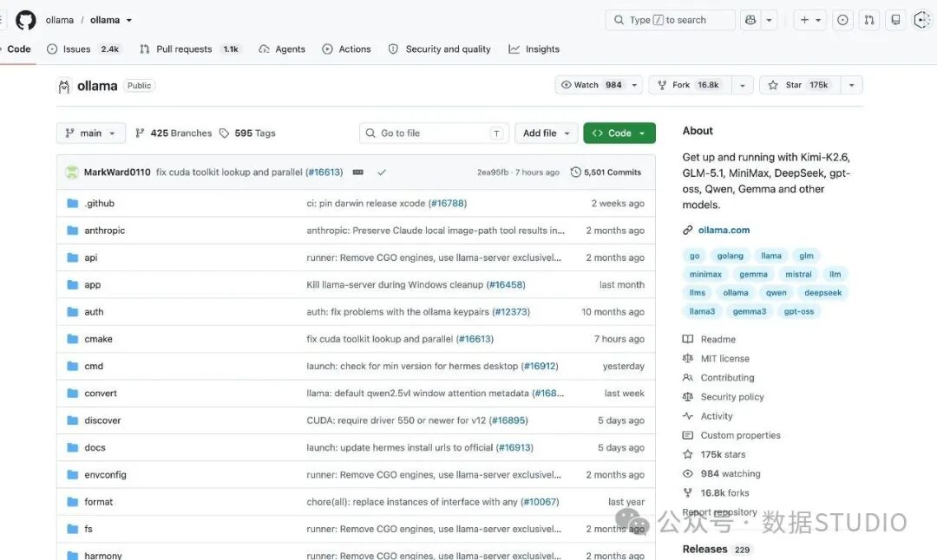Screen dimensions: 937x560
Task: Open the Activity link in About
Action: [x=717, y=416]
